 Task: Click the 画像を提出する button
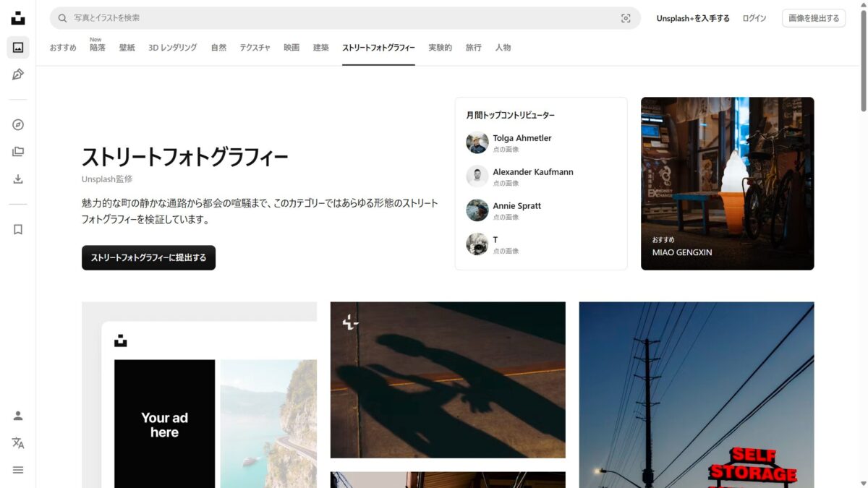pos(814,18)
